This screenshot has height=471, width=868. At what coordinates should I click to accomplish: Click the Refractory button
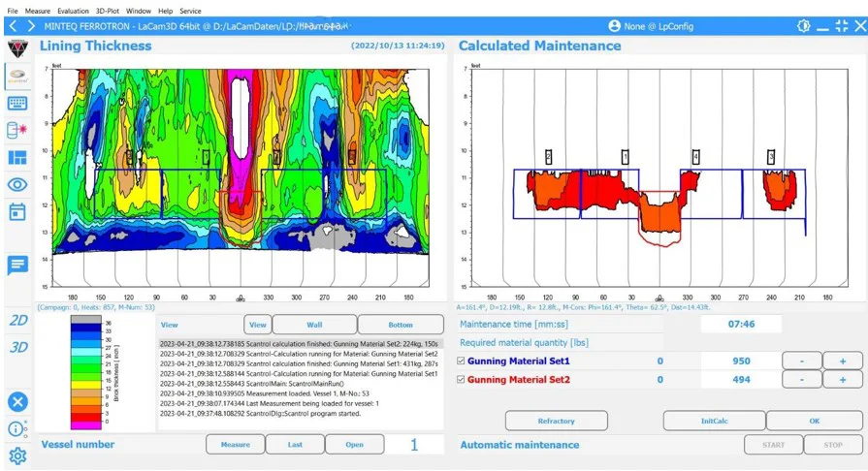coord(556,421)
